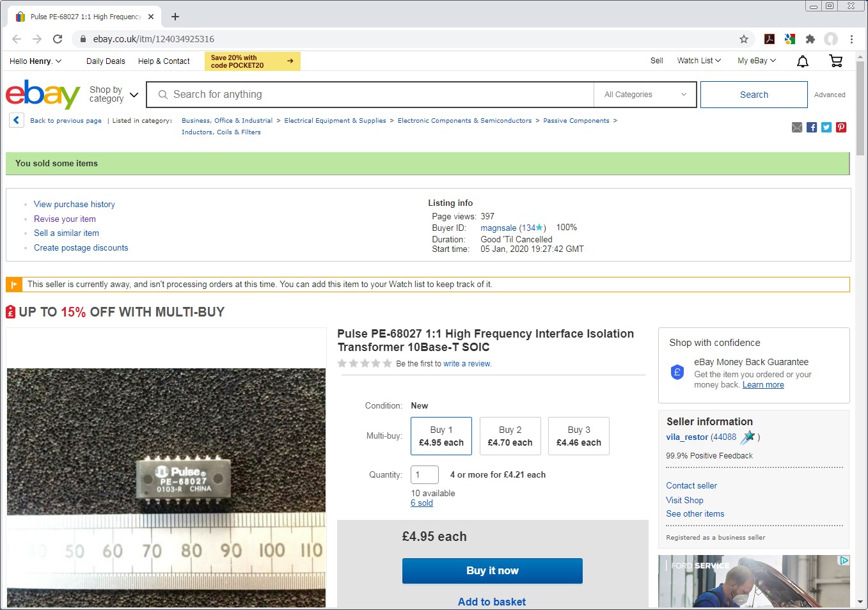Open Create postage discounts

click(x=81, y=248)
